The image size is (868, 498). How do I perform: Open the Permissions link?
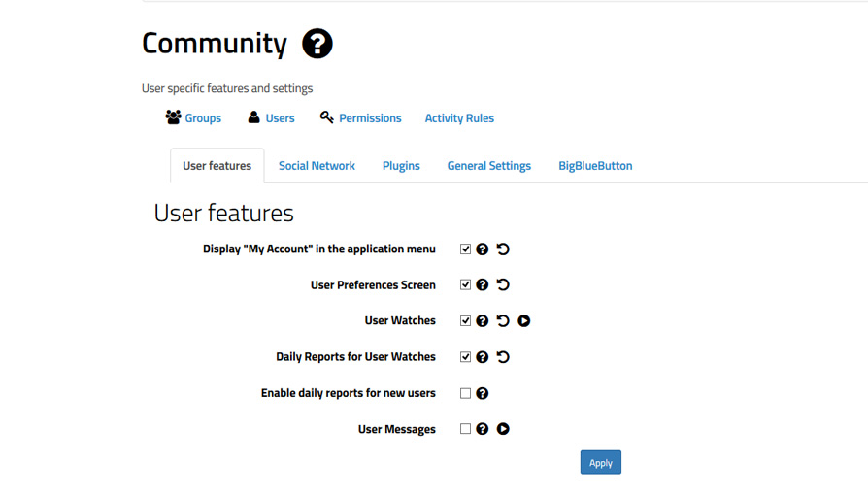click(360, 117)
